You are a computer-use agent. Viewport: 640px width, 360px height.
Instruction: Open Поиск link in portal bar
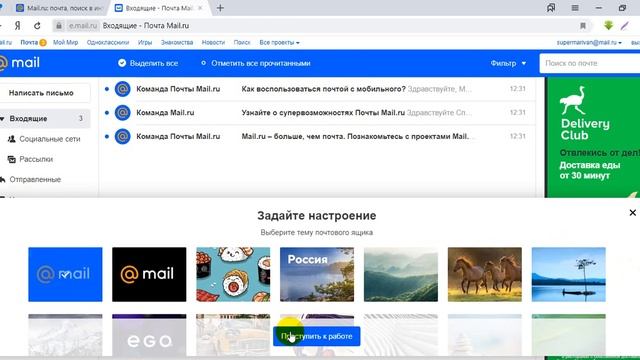tap(242, 42)
